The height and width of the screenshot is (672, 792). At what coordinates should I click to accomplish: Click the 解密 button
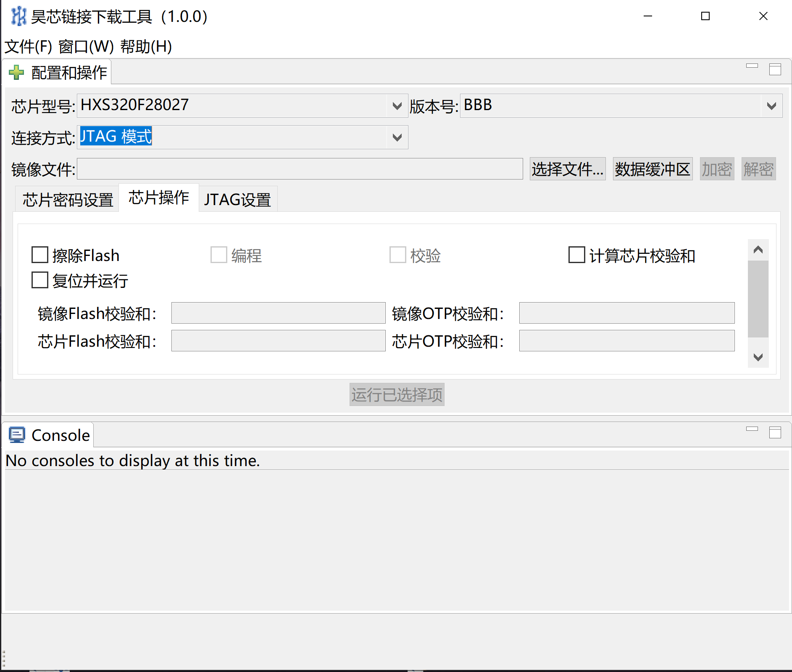coord(758,169)
